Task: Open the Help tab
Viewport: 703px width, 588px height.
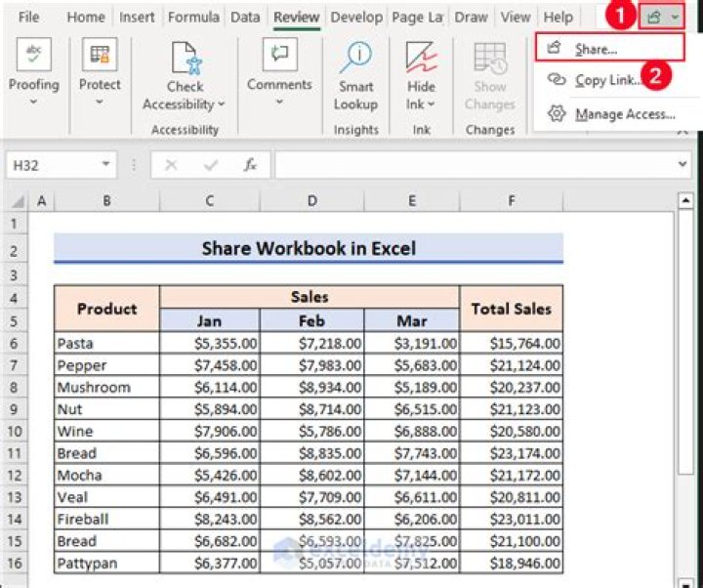Action: click(558, 17)
